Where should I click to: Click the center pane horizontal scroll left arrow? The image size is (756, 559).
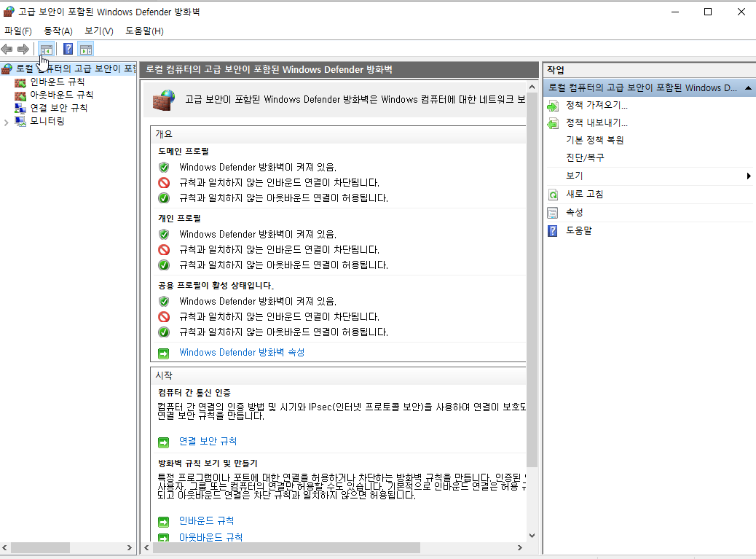pyautogui.click(x=146, y=548)
